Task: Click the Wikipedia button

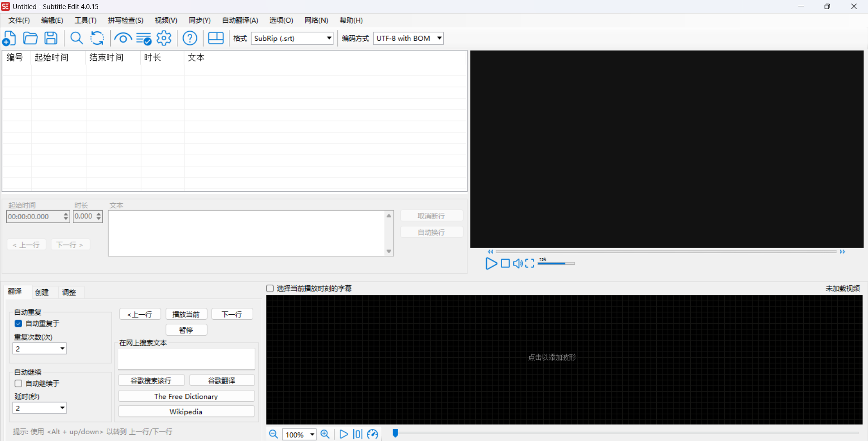Action: pos(186,412)
